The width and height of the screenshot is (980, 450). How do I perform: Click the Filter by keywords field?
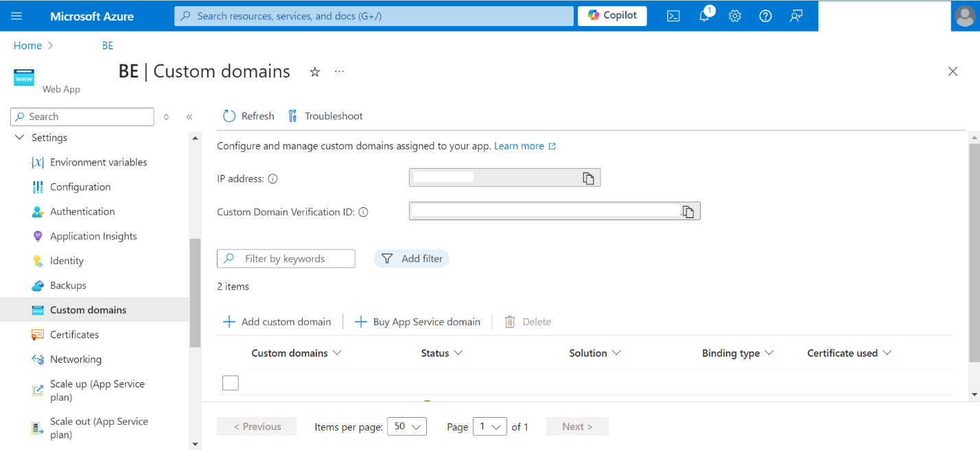286,259
